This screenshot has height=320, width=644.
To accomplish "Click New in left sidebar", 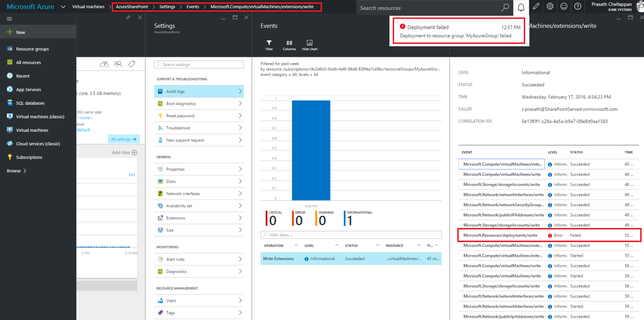I will (x=38, y=32).
